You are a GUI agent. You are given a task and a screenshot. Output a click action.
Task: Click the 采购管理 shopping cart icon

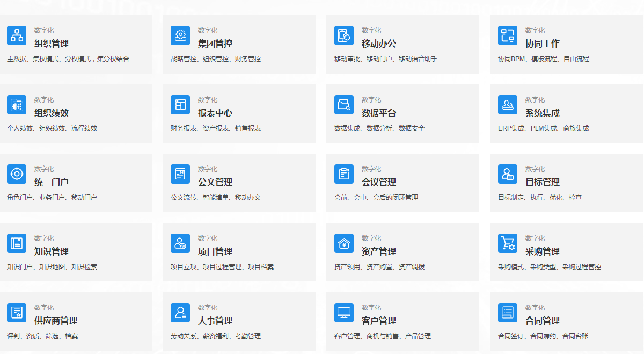pos(508,243)
